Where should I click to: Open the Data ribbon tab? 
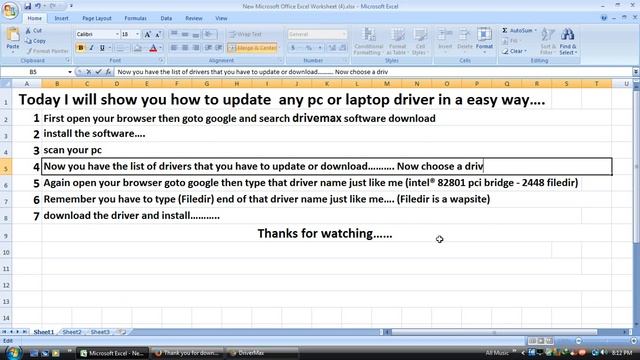166,18
